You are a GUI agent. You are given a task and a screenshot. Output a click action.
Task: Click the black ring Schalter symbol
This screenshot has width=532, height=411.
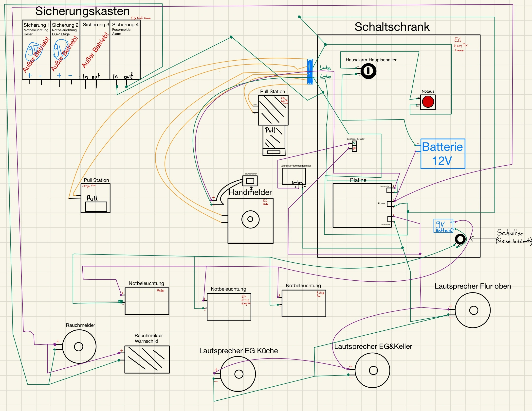[x=460, y=239]
